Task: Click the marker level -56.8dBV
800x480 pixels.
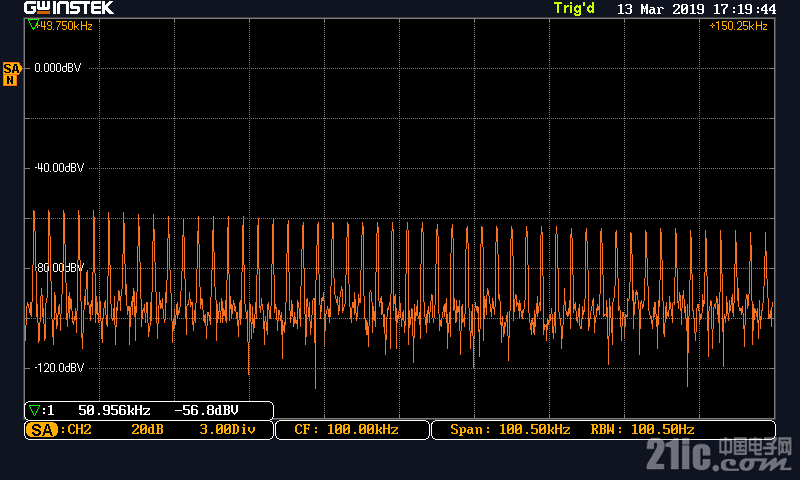Action: (207, 410)
